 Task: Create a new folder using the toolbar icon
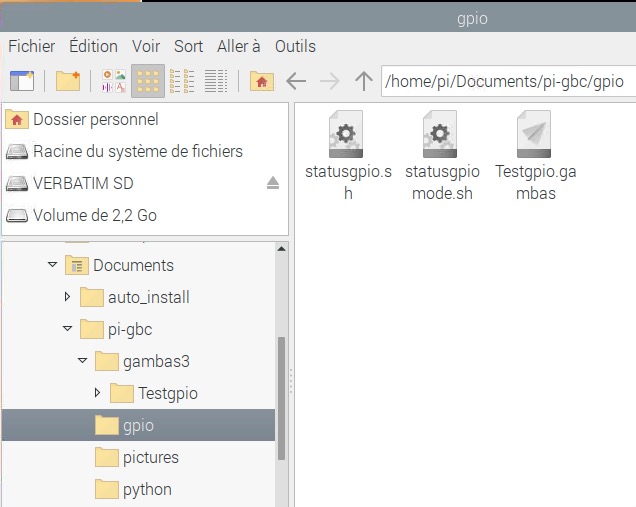68,81
